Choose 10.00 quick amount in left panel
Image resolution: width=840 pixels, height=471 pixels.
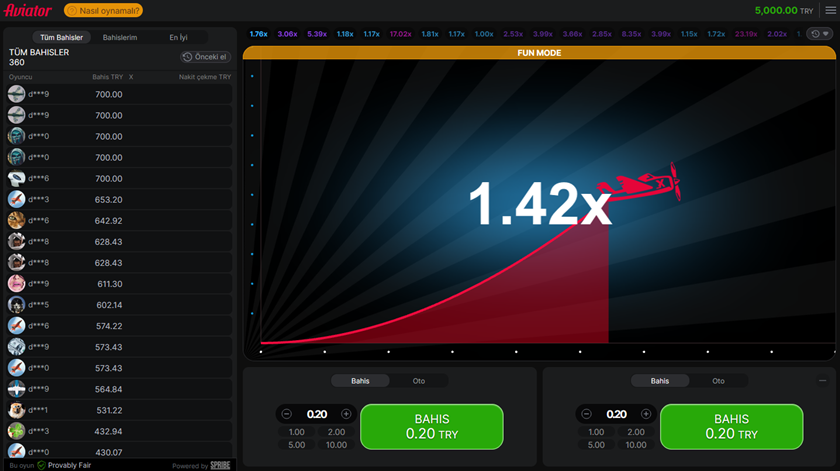pos(336,445)
